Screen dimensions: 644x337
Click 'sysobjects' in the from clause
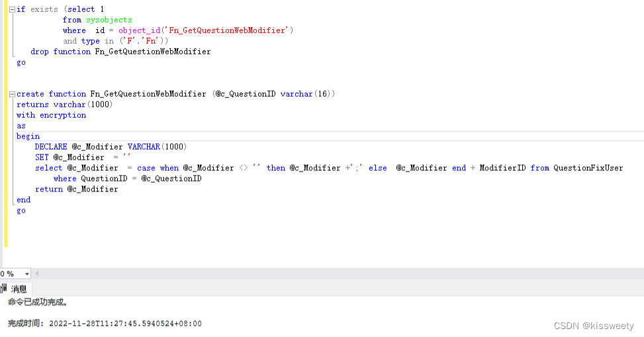pyautogui.click(x=109, y=20)
